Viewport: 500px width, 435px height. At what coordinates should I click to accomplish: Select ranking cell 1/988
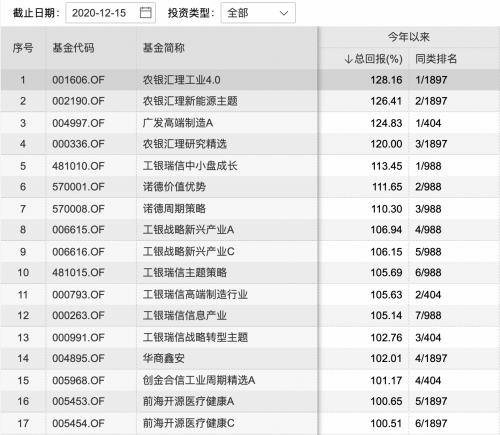(x=428, y=166)
